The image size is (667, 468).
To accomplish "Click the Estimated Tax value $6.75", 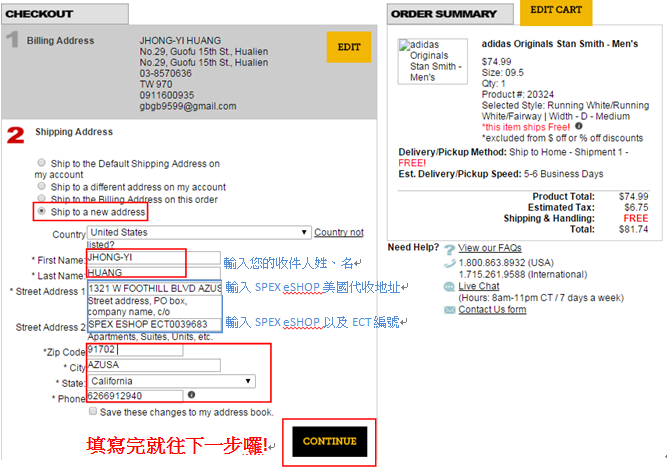I will pyautogui.click(x=636, y=207).
